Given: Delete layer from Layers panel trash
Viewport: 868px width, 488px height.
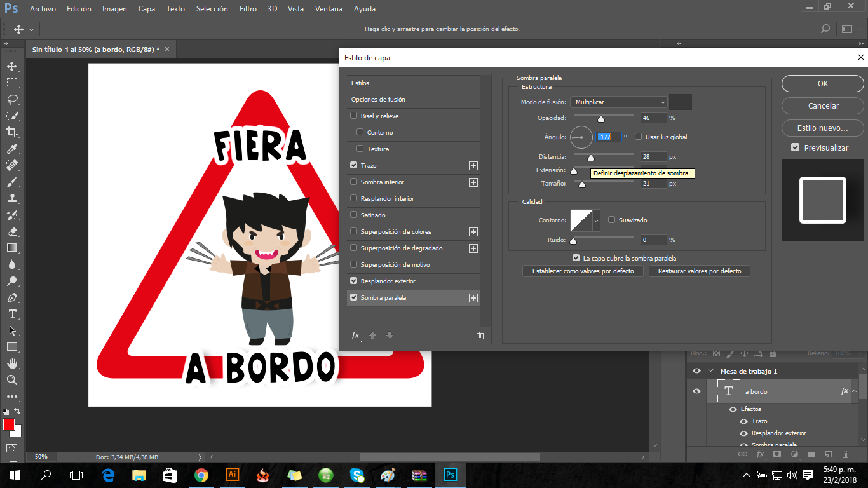Looking at the screenshot, I should pos(845,454).
